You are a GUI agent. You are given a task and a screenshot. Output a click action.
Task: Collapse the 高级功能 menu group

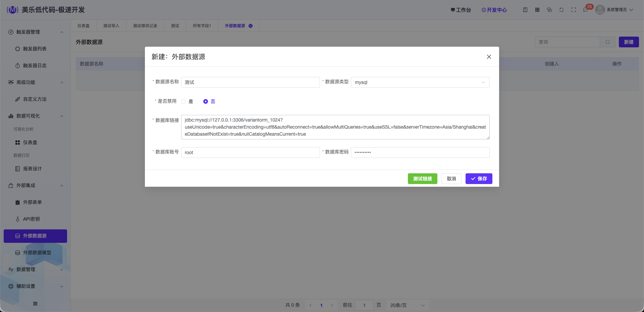pyautogui.click(x=35, y=82)
